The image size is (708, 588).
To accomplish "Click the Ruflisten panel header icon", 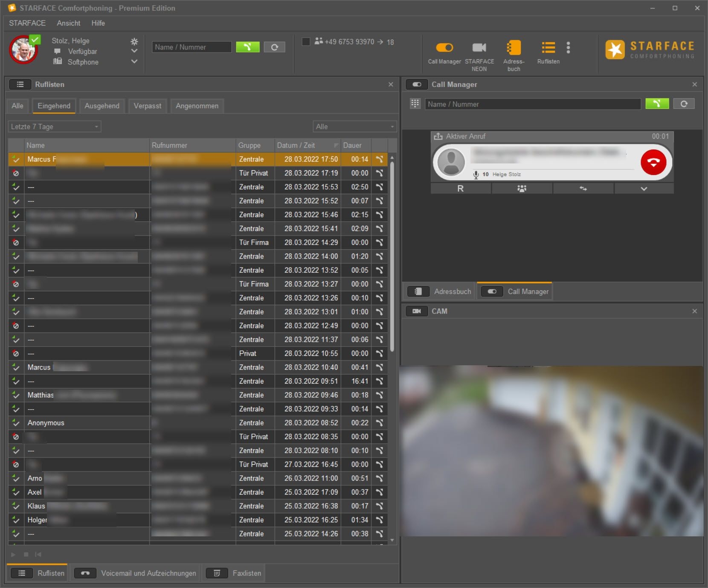I will coord(20,84).
